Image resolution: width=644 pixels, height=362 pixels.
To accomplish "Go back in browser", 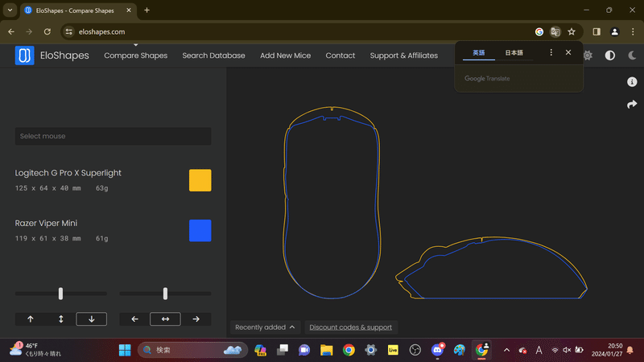I will click(11, 31).
